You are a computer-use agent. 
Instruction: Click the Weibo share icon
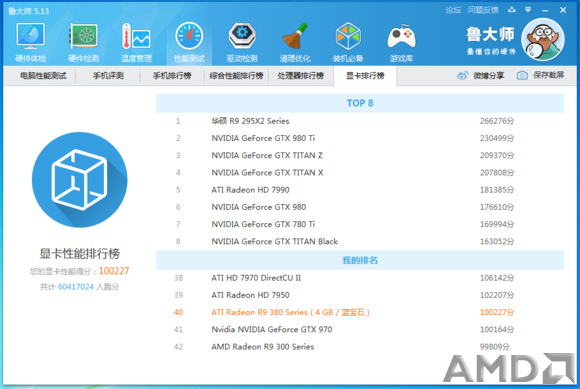pyautogui.click(x=462, y=76)
